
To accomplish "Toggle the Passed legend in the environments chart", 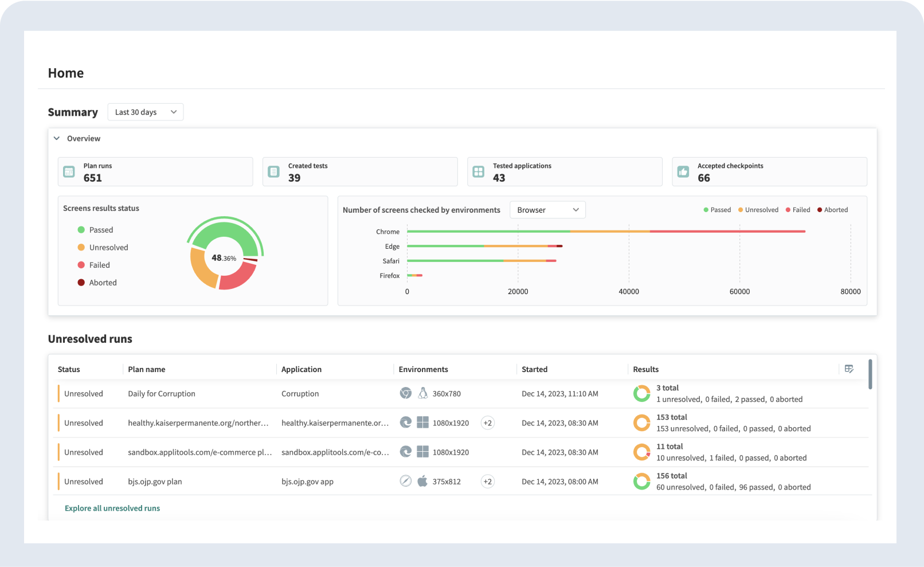I will pyautogui.click(x=717, y=210).
